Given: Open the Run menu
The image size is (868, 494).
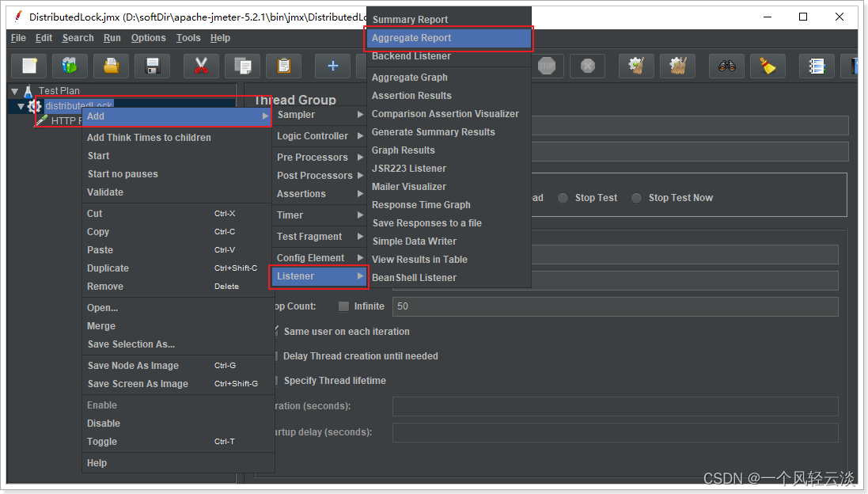Looking at the screenshot, I should 112,38.
